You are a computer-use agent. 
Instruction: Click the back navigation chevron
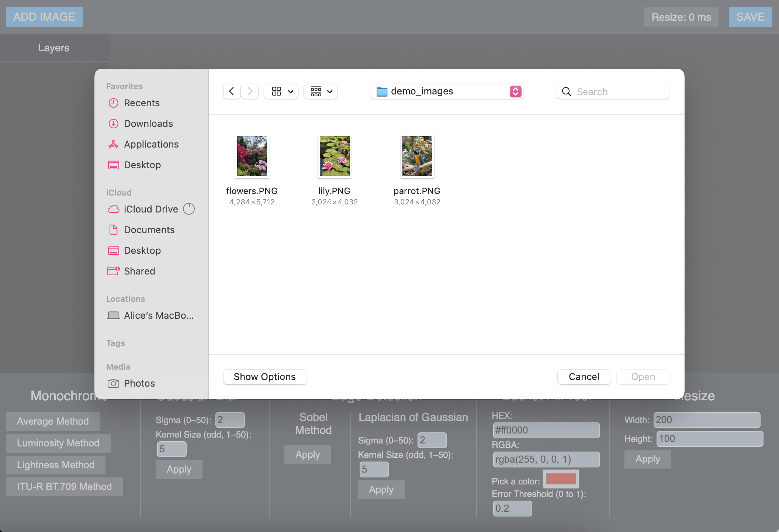(x=232, y=91)
